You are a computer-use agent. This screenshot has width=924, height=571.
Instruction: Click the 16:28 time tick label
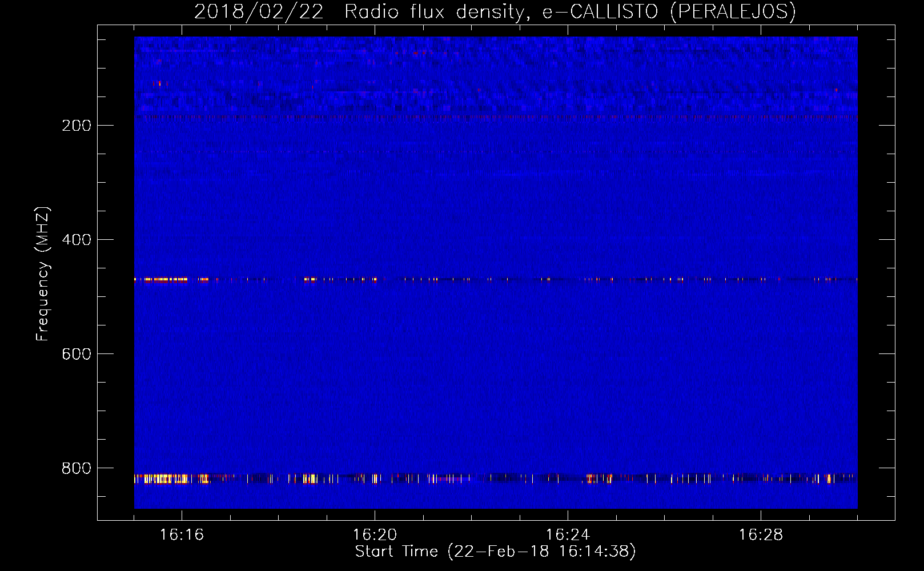[x=761, y=534]
